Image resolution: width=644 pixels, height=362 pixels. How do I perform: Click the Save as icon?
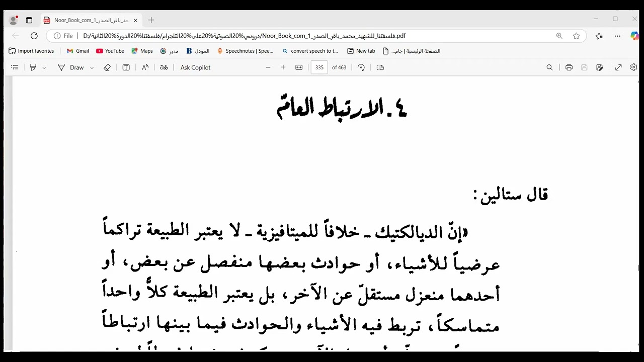pyautogui.click(x=599, y=67)
